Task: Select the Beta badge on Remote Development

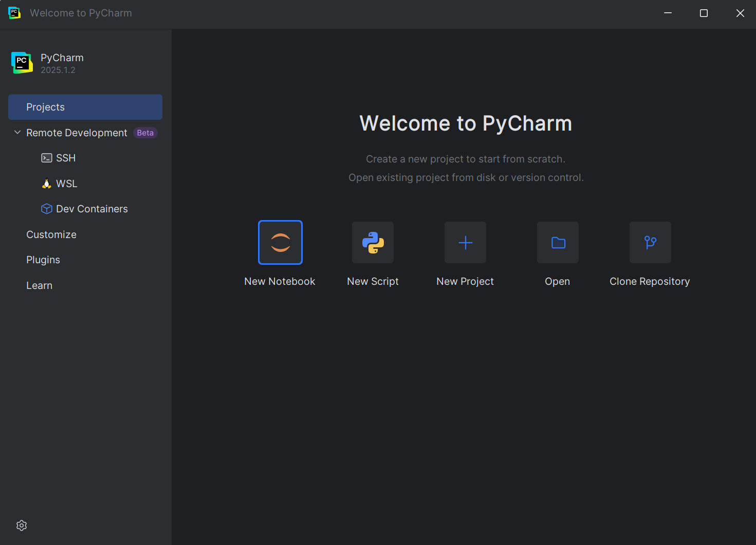Action: (145, 132)
